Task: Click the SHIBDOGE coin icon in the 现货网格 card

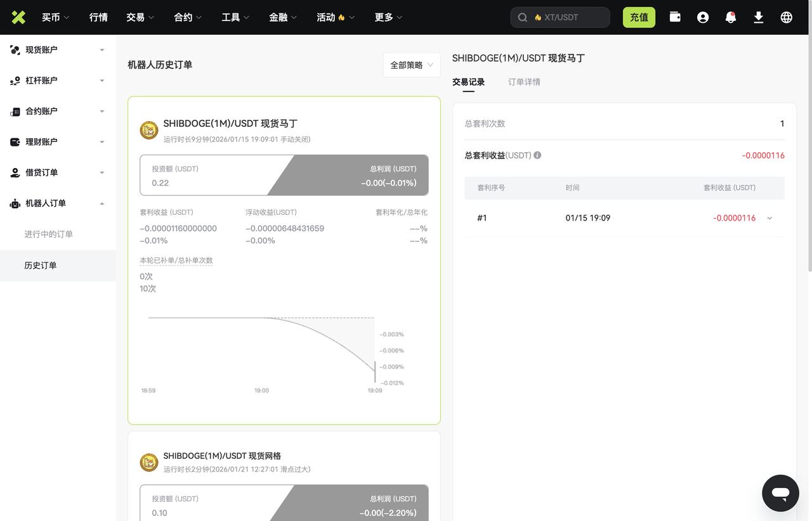Action: pos(149,462)
